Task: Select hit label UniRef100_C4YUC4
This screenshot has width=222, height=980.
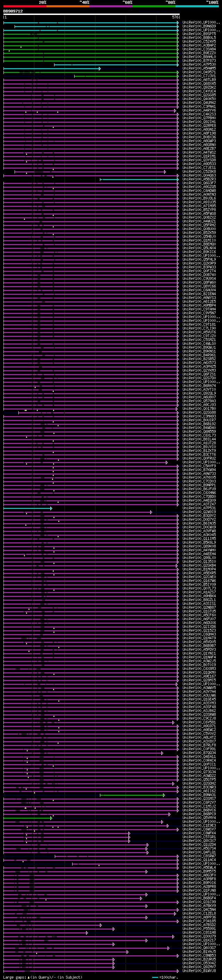Action: pyautogui.click(x=199, y=91)
